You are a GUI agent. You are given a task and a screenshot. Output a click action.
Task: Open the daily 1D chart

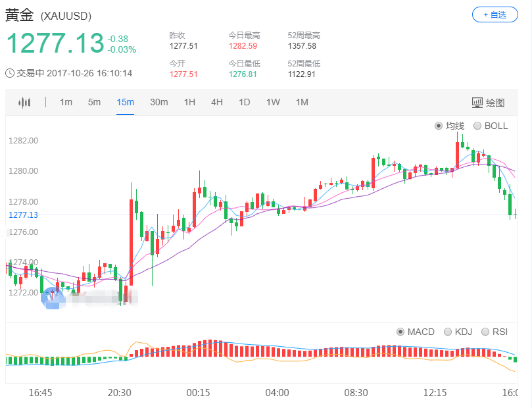244,102
